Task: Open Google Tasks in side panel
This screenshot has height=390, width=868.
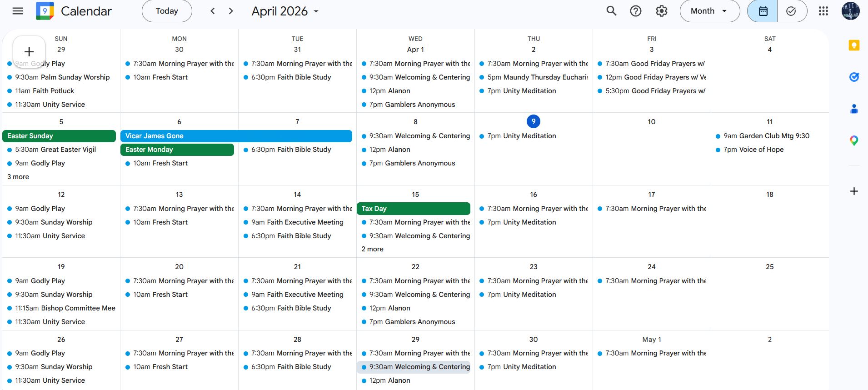Action: click(854, 77)
